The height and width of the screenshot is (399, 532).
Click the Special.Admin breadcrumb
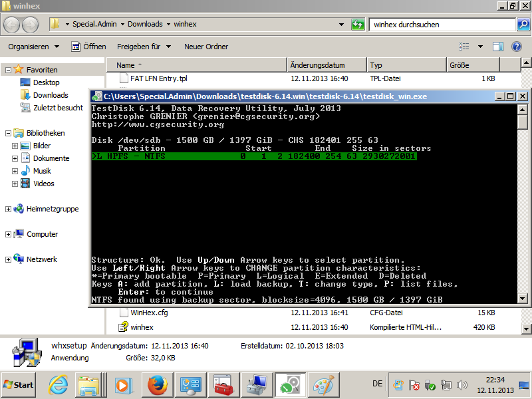click(94, 24)
